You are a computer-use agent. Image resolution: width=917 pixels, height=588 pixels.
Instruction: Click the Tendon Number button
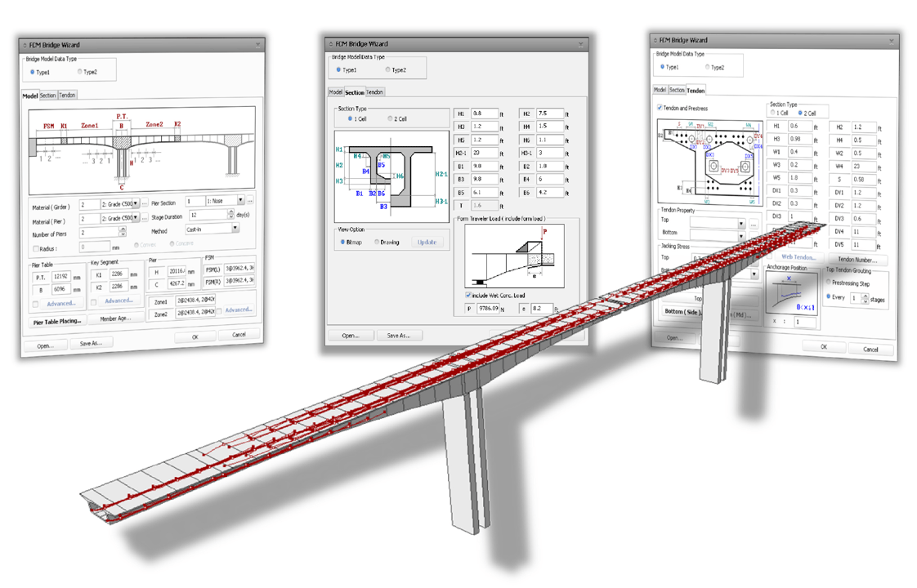(x=856, y=260)
